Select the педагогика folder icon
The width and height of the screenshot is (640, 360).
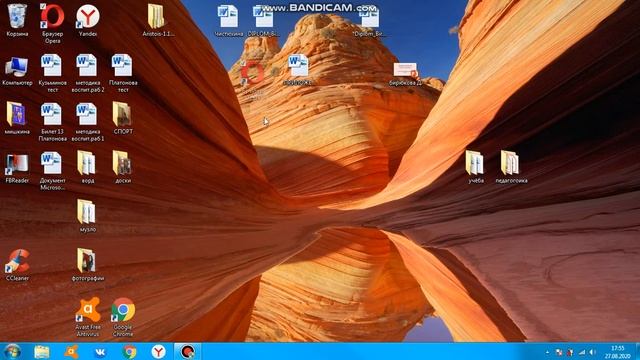click(x=511, y=167)
